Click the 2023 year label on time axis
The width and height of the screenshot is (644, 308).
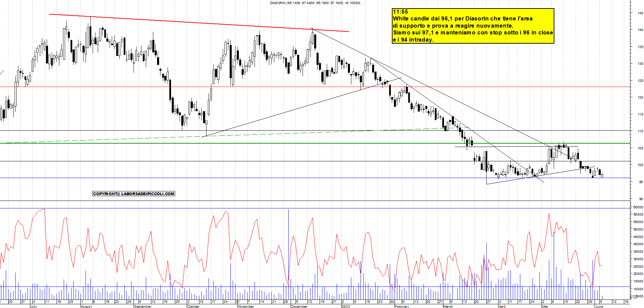pos(346,306)
